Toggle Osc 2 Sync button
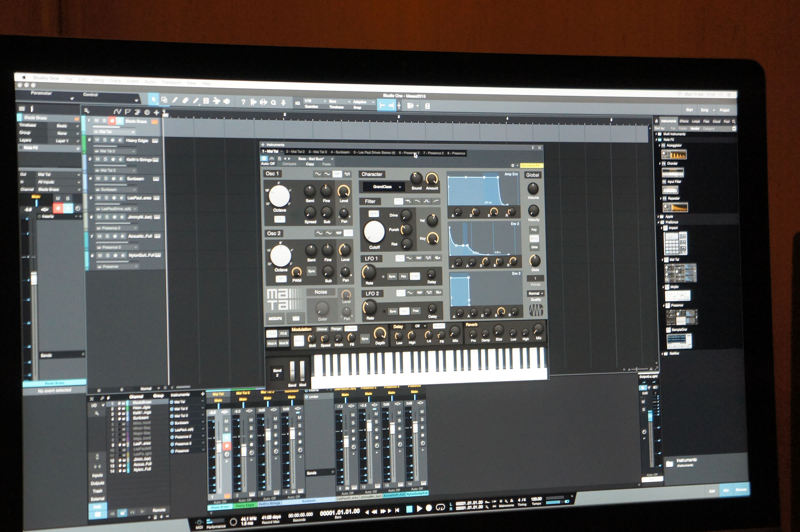Image resolution: width=800 pixels, height=532 pixels. [x=311, y=271]
